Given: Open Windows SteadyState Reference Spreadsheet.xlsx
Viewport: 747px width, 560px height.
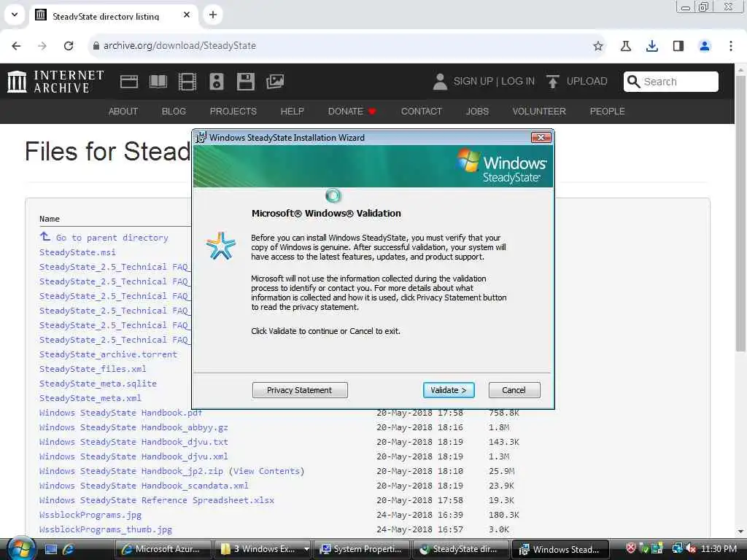Looking at the screenshot, I should pos(157,500).
